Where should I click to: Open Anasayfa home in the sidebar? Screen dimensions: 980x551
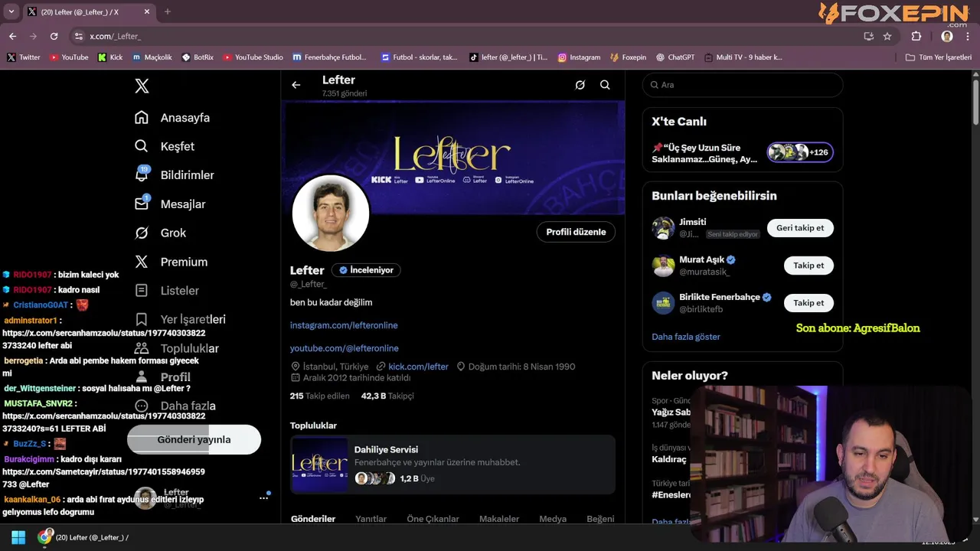pyautogui.click(x=172, y=118)
